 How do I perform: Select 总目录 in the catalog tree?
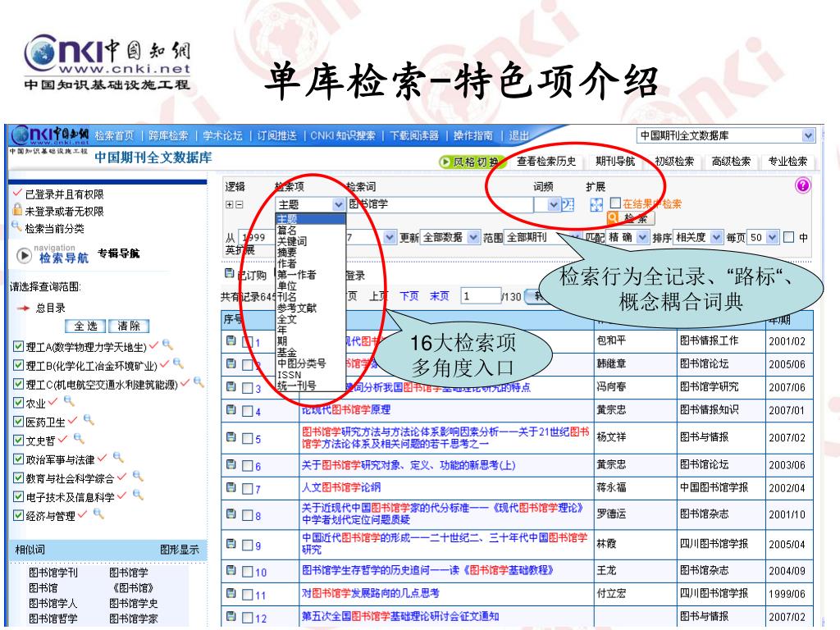(x=50, y=308)
